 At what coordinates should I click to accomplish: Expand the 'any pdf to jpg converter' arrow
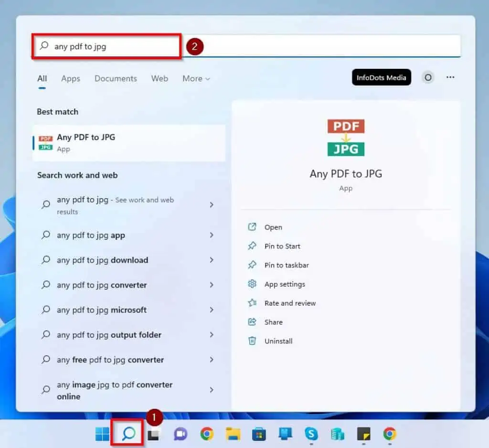pos(212,285)
